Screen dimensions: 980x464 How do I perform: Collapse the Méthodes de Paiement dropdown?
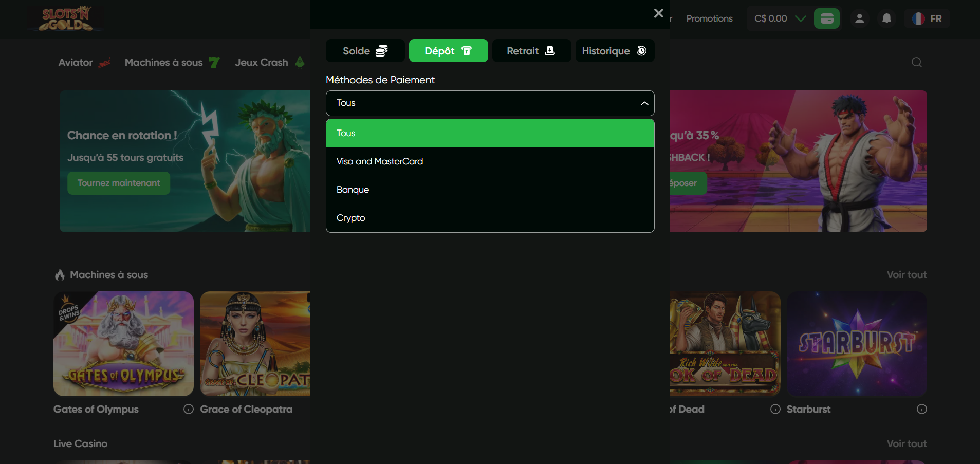490,103
